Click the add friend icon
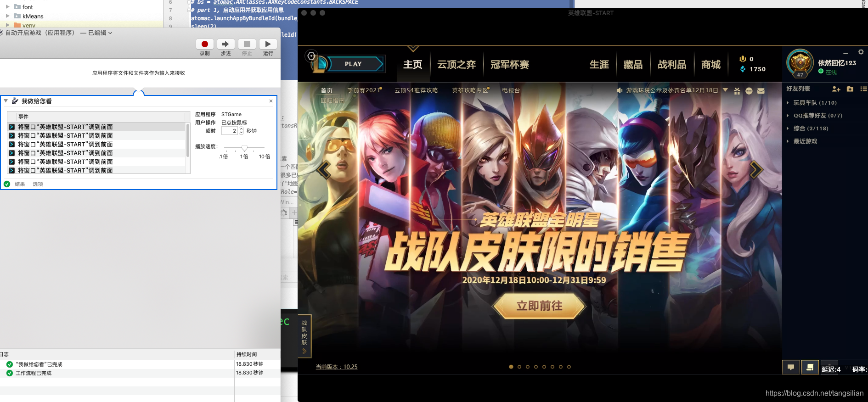The width and height of the screenshot is (868, 402). pyautogui.click(x=836, y=89)
